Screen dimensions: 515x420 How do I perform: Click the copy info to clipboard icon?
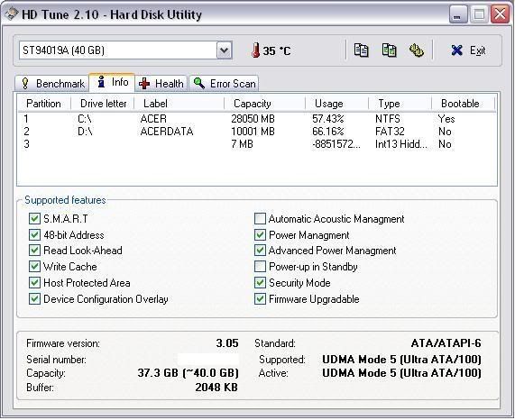coord(361,50)
